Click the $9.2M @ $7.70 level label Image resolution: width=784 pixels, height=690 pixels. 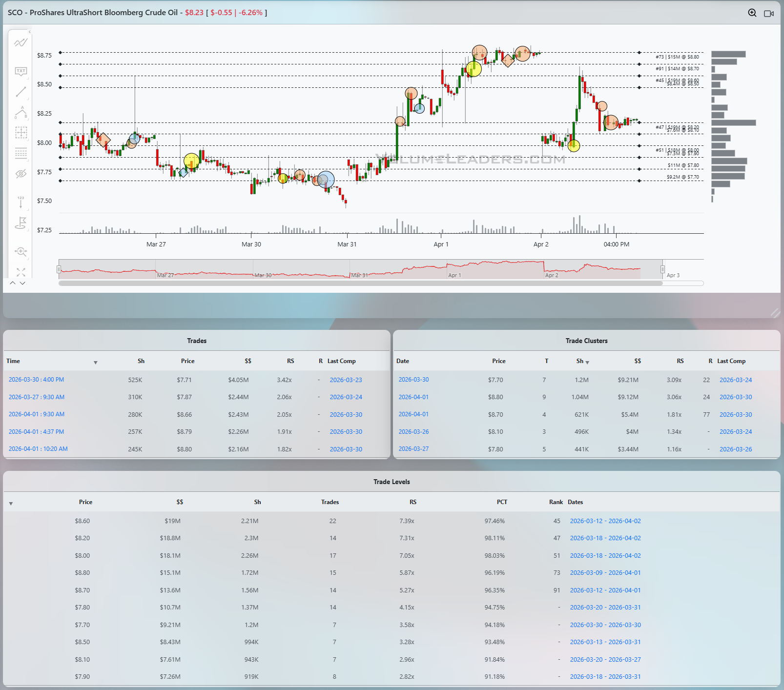point(683,177)
